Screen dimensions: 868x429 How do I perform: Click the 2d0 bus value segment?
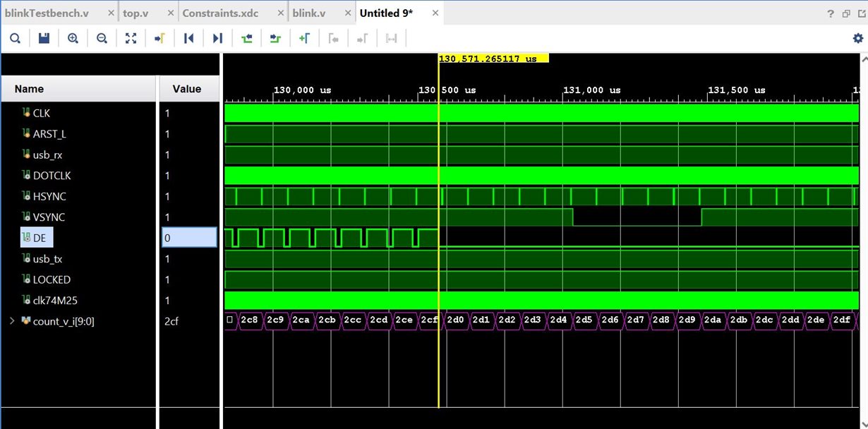click(x=455, y=320)
